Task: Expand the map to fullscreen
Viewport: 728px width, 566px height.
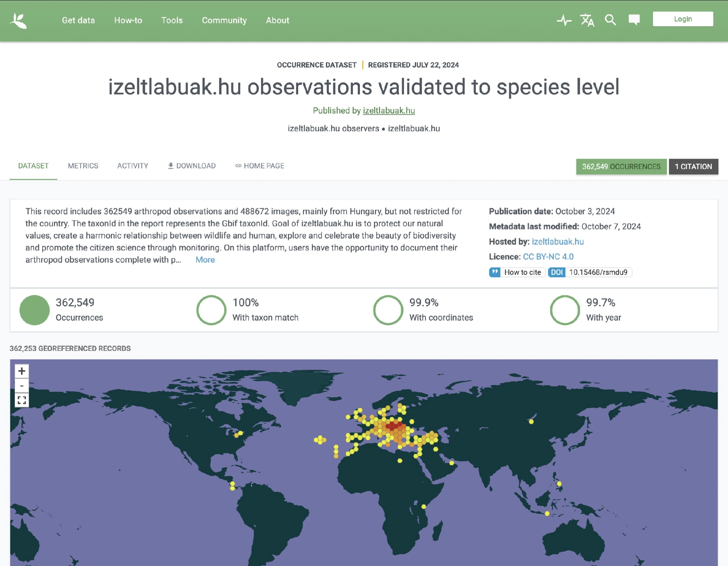Action: point(21,400)
